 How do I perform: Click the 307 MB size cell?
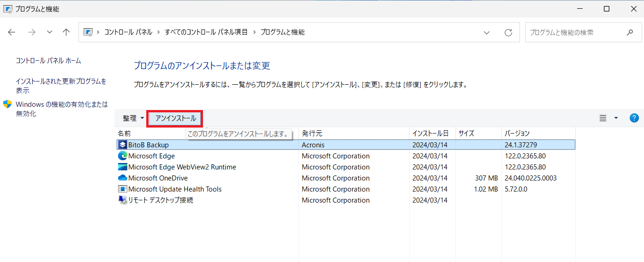click(x=486, y=178)
